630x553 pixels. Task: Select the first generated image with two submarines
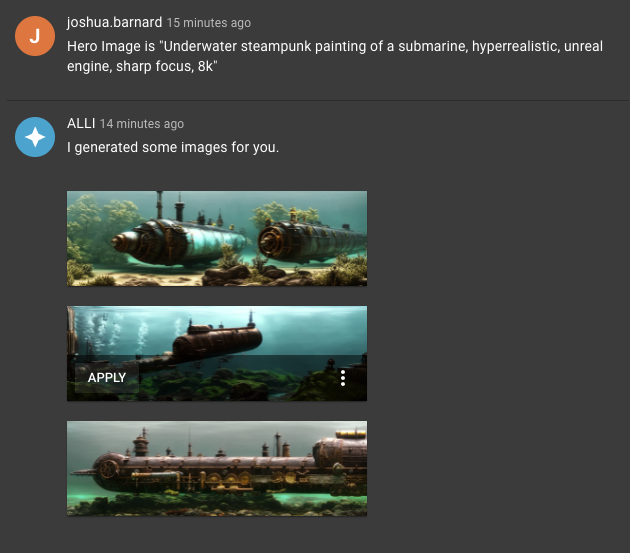[217, 238]
